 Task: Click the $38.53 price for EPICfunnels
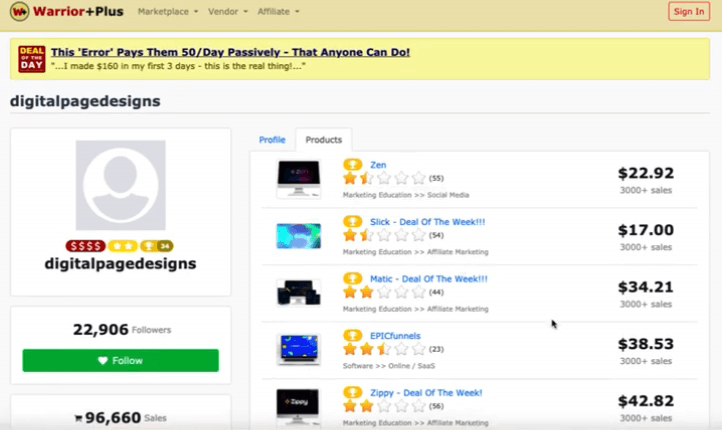pyautogui.click(x=646, y=344)
